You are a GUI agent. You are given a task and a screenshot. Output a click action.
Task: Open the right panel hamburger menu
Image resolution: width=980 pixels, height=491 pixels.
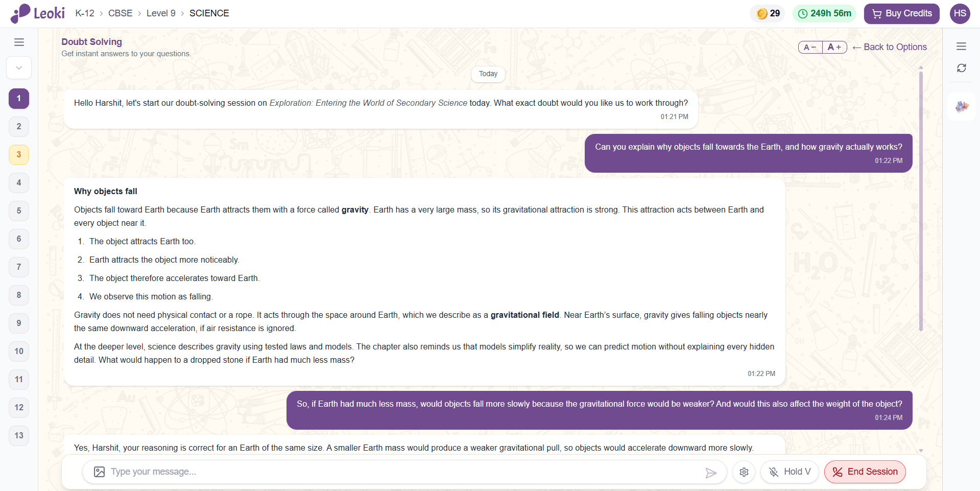961,46
